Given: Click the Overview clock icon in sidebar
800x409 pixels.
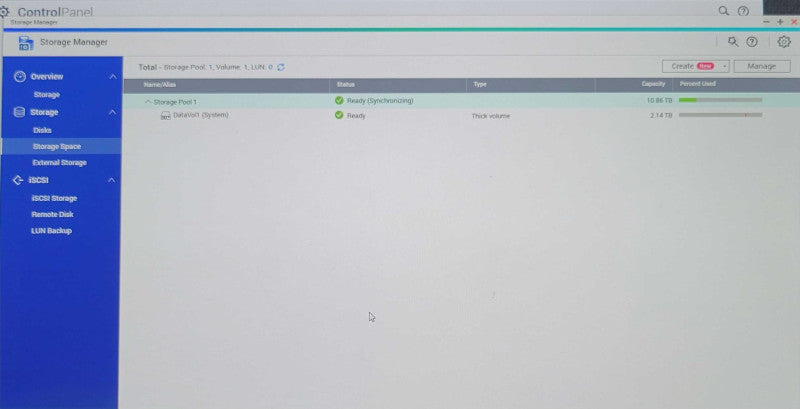Looking at the screenshot, I should point(19,76).
